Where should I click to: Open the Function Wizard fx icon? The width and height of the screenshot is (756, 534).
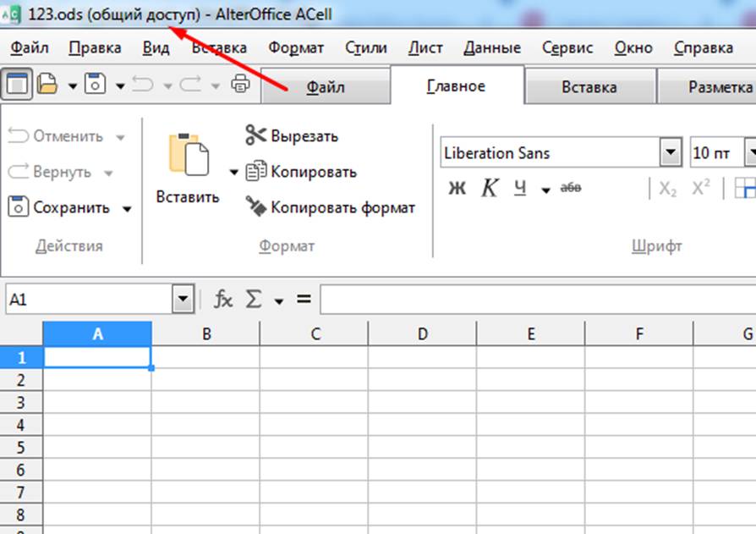[x=223, y=300]
